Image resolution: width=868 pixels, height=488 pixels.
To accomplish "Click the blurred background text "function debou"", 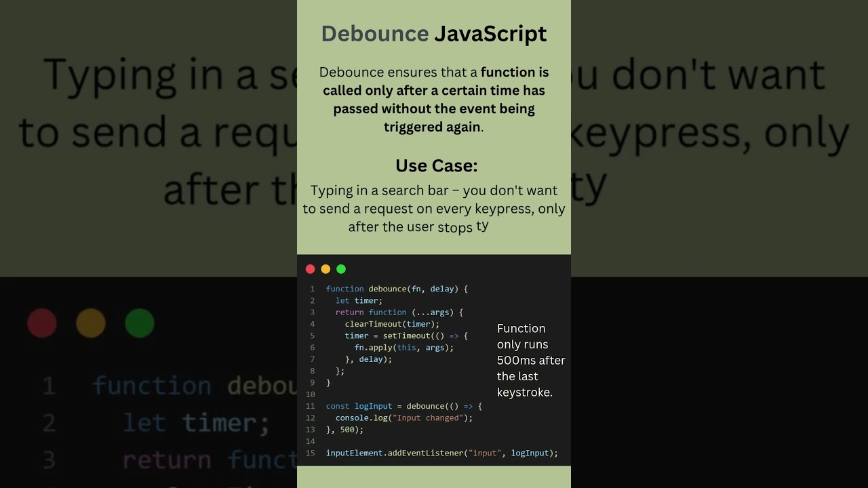I will pyautogui.click(x=194, y=386).
